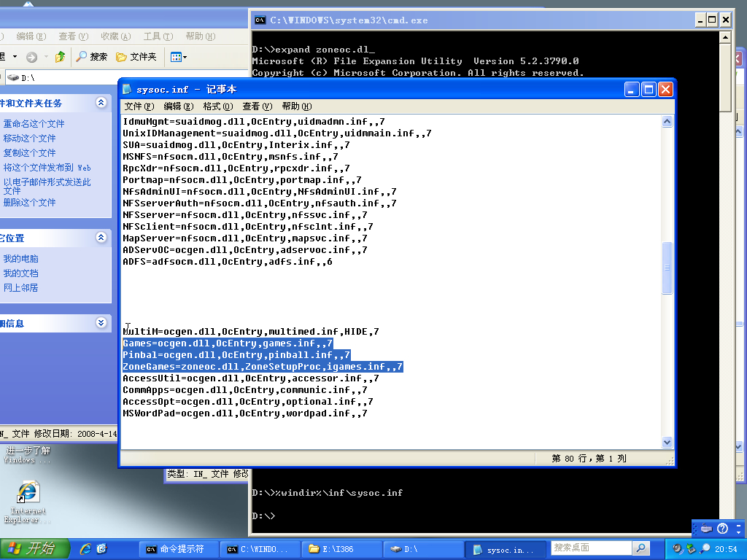Screen dimensions: 747x560
Task: Close the Notepad sysoc.inf window
Action: 665,90
